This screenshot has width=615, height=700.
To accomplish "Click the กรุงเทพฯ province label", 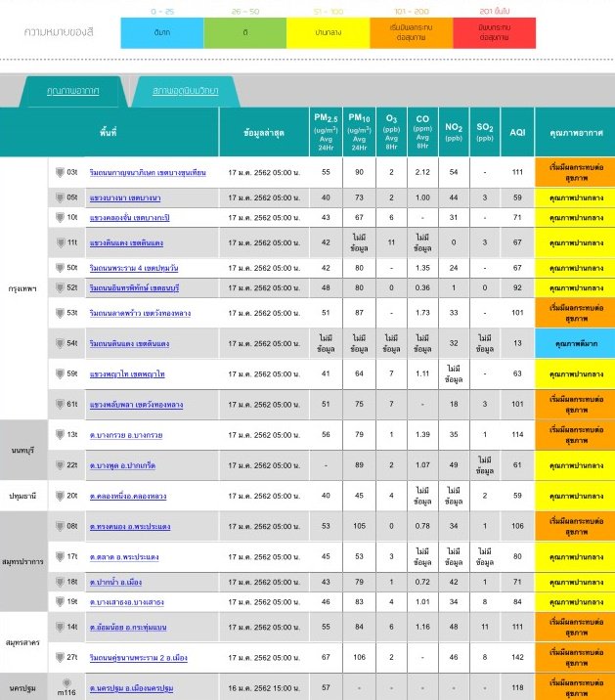I will (x=22, y=288).
